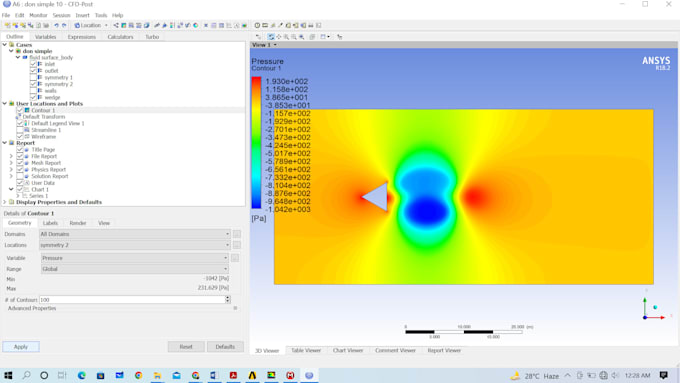Viewport: 680px width, 383px height.
Task: Open File Explorer from the taskbar
Action: pos(157,375)
